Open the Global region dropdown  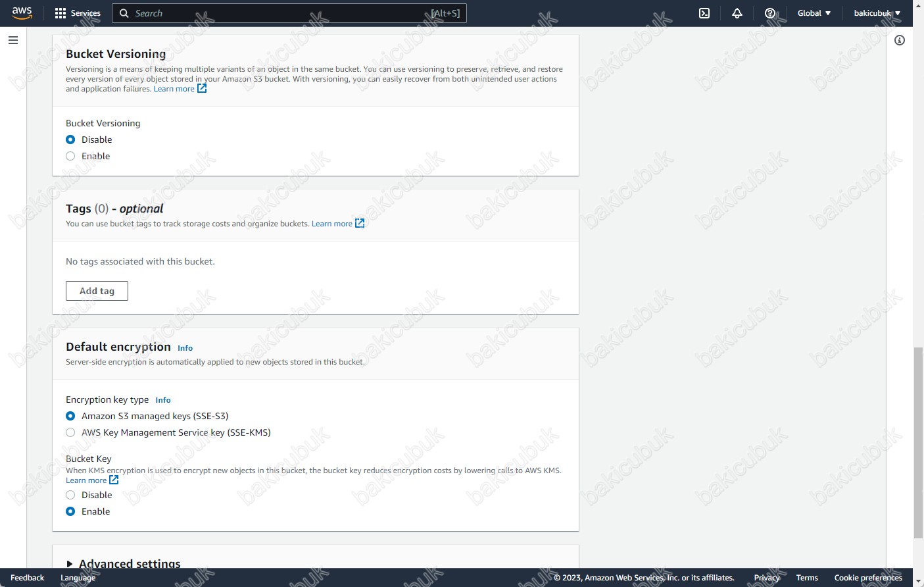814,13
